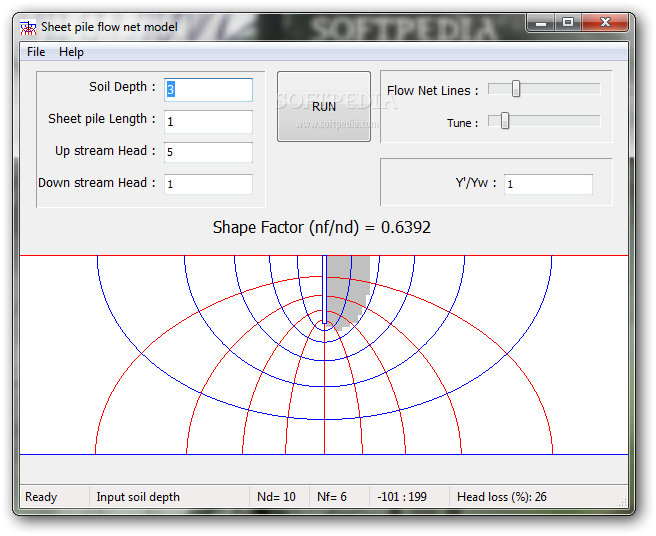Image resolution: width=656 pixels, height=536 pixels.
Task: Click the Y'/Yw ratio input field
Action: click(x=548, y=184)
